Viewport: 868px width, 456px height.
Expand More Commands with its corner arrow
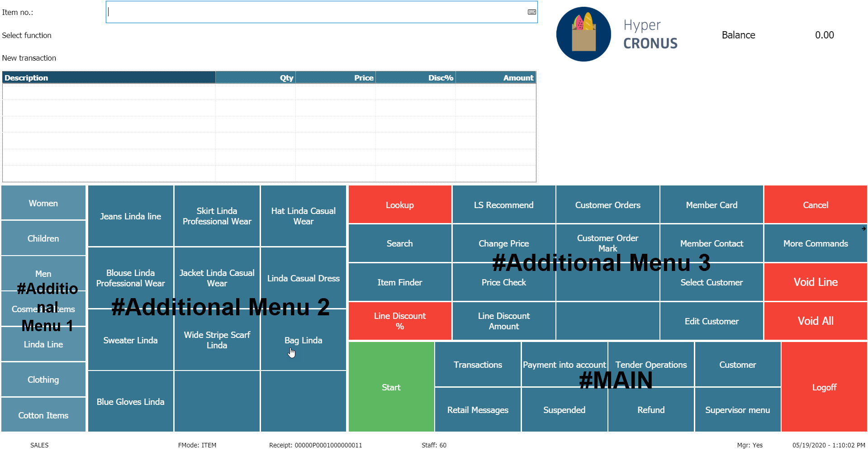click(863, 228)
